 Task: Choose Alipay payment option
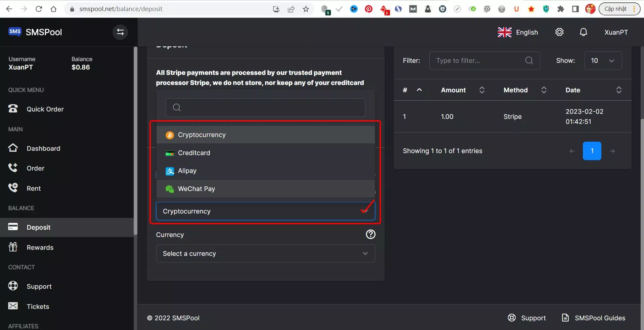[x=265, y=171]
